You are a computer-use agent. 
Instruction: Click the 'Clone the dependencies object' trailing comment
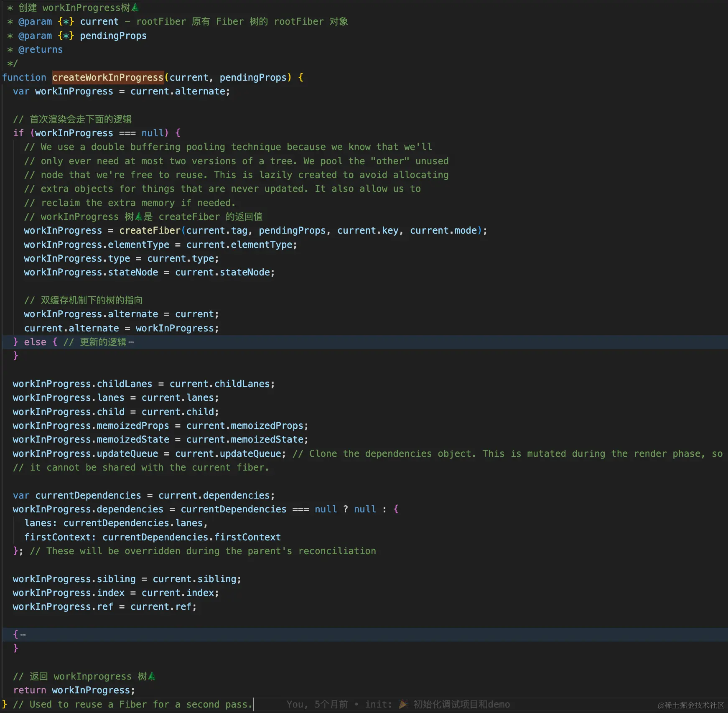(x=507, y=453)
